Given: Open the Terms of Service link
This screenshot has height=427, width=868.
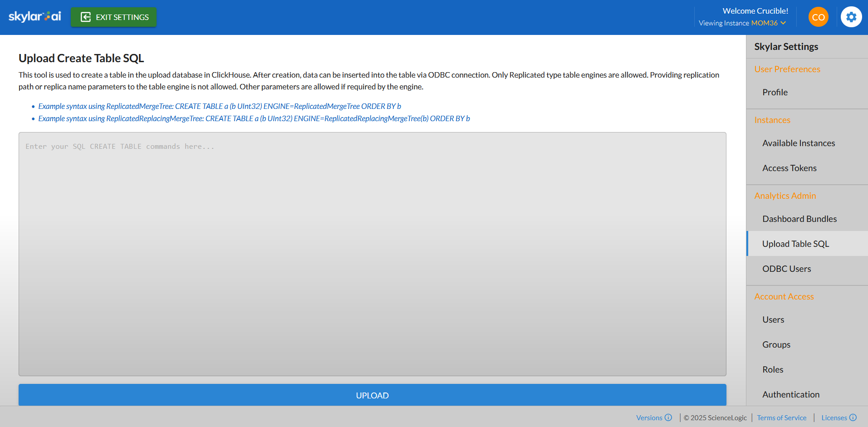Looking at the screenshot, I should tap(782, 417).
